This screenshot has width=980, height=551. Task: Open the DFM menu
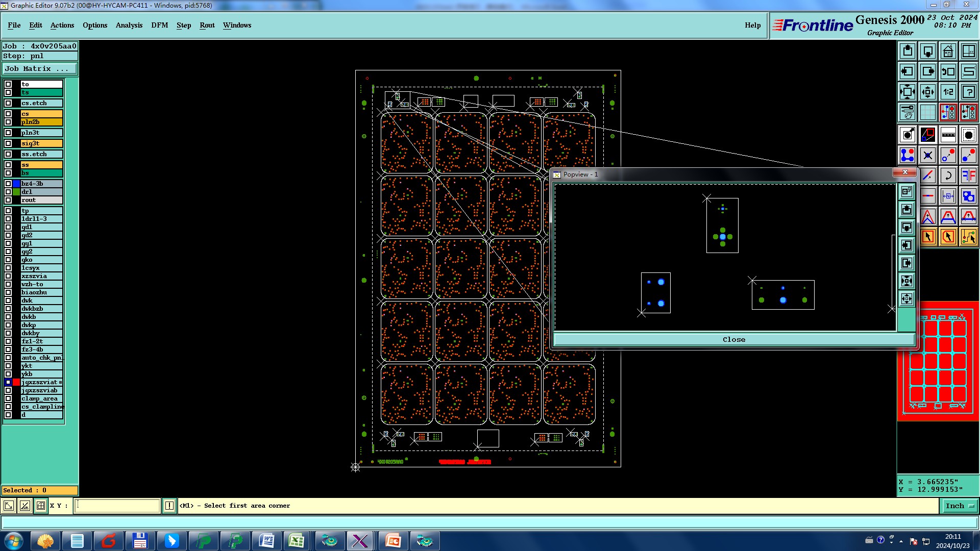[159, 25]
